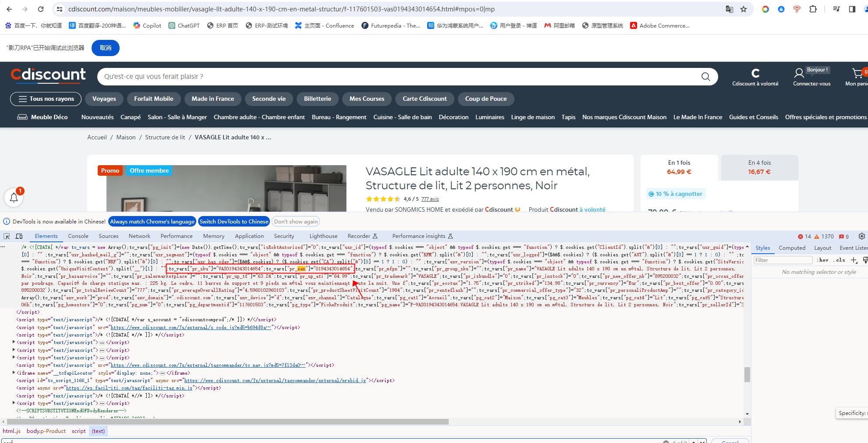Toggle the device toolbar in DevTools
The width and height of the screenshot is (868, 443).
click(19, 236)
